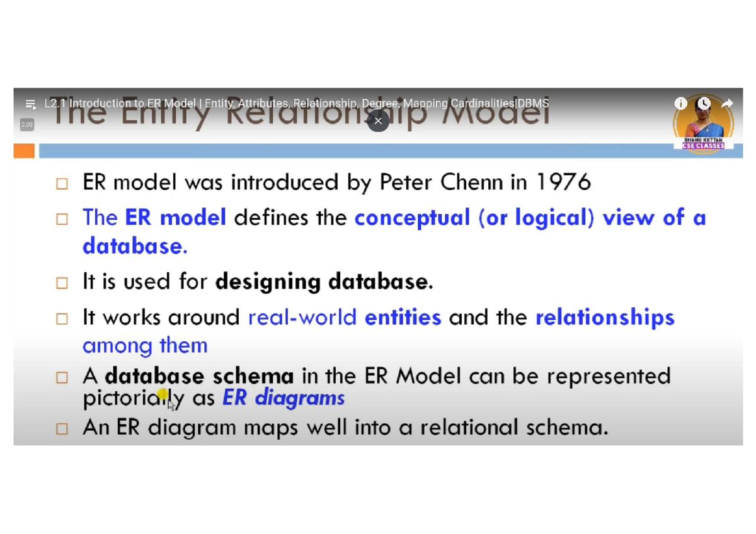Click the Share arrow icon
This screenshot has height=534, width=756.
727,103
